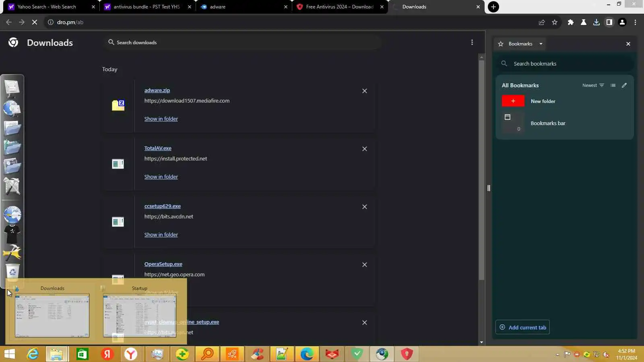Screen dimensions: 644x362
Task: Open the Startup window preview thumbnail
Action: point(140,315)
